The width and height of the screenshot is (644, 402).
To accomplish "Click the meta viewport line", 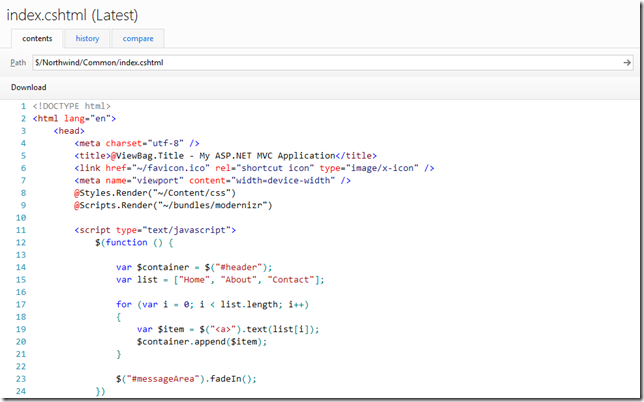I will (x=212, y=180).
